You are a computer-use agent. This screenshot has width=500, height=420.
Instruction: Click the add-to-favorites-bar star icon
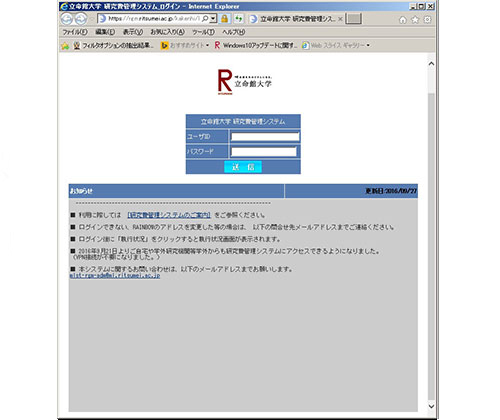[65, 45]
